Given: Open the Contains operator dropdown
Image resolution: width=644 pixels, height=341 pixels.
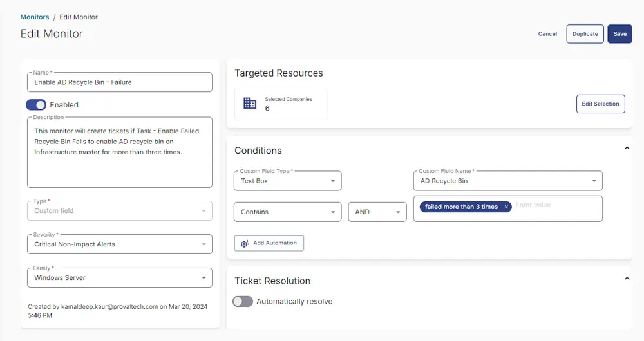Looking at the screenshot, I should [287, 212].
